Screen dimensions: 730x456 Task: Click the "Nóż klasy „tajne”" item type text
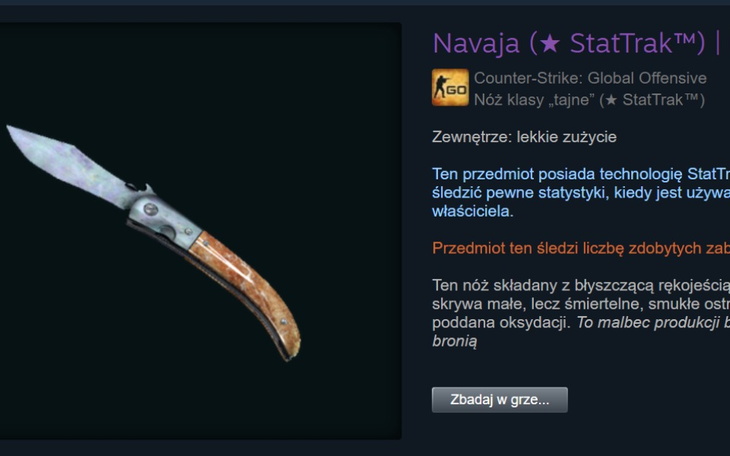(x=534, y=100)
